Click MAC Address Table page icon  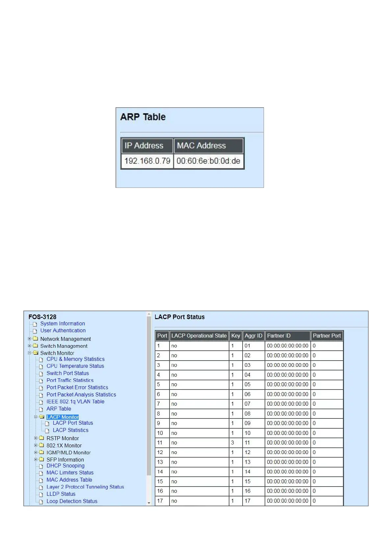pos(41,481)
